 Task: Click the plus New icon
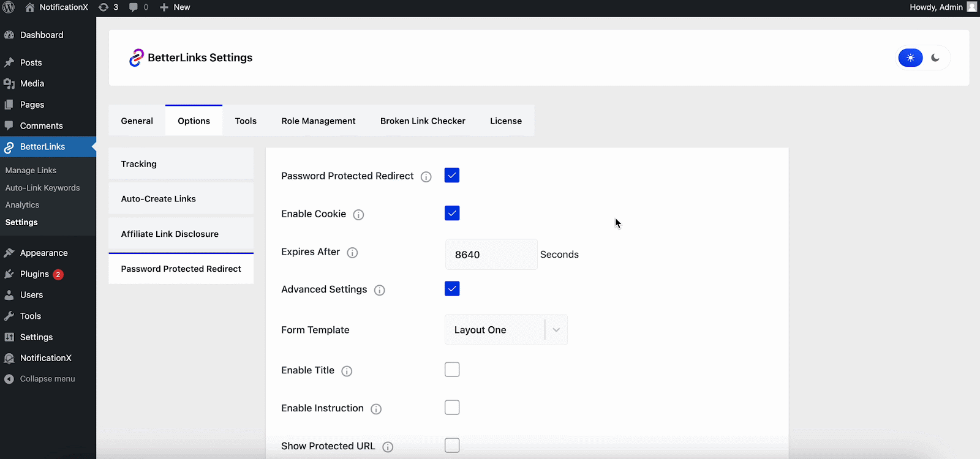pos(164,7)
